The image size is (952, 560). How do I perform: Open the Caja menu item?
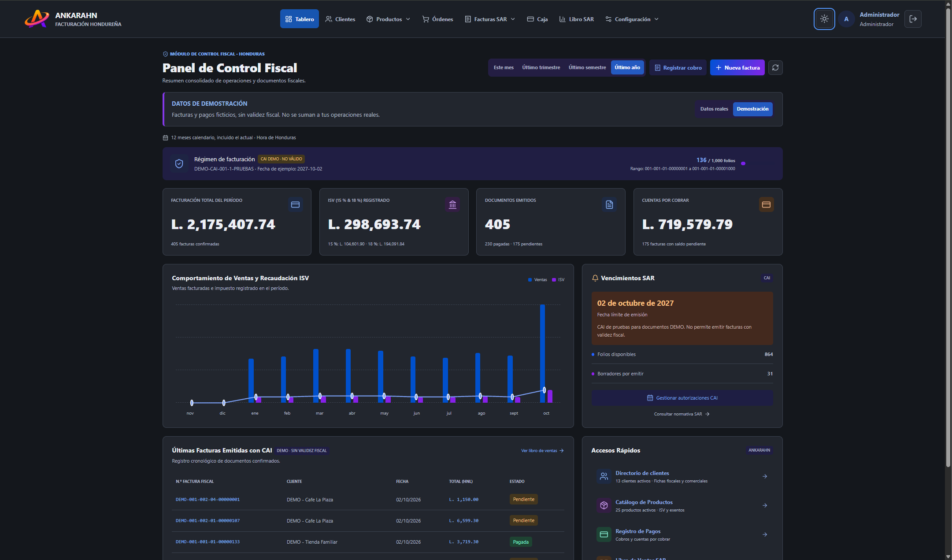click(537, 19)
